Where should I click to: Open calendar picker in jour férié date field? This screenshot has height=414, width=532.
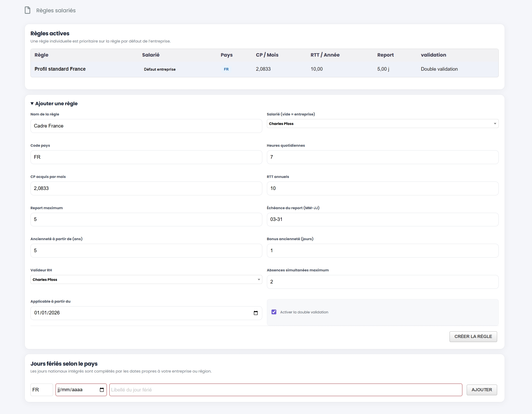[x=102, y=390]
